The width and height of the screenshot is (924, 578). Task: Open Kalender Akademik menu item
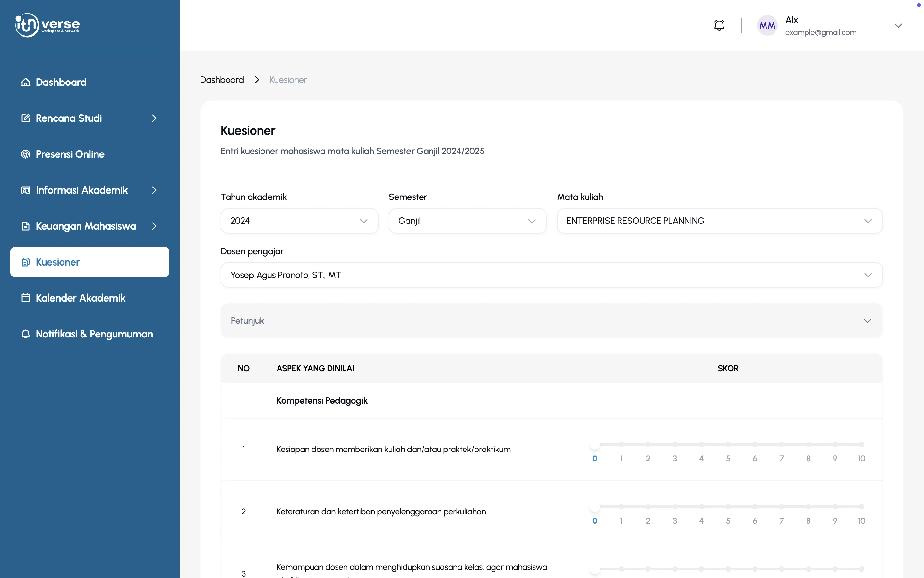point(90,298)
